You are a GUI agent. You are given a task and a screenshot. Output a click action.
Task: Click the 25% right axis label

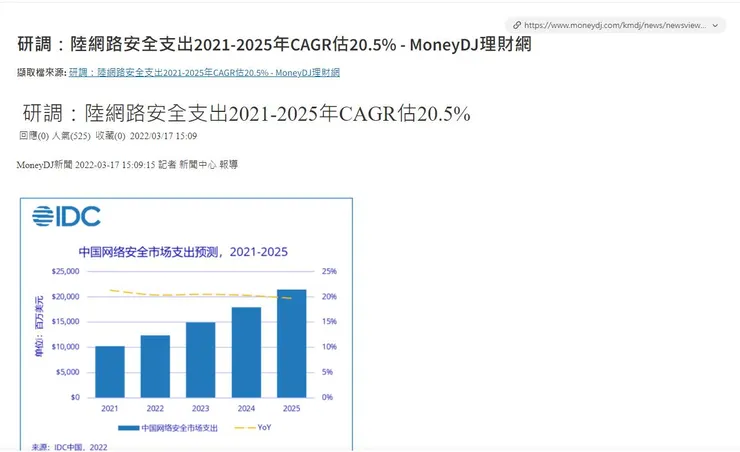[x=329, y=271]
